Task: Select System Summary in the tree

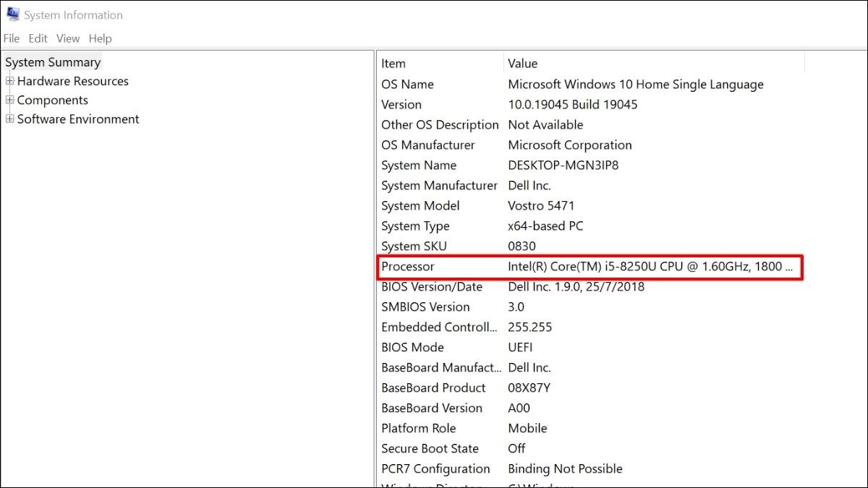Action: 53,62
